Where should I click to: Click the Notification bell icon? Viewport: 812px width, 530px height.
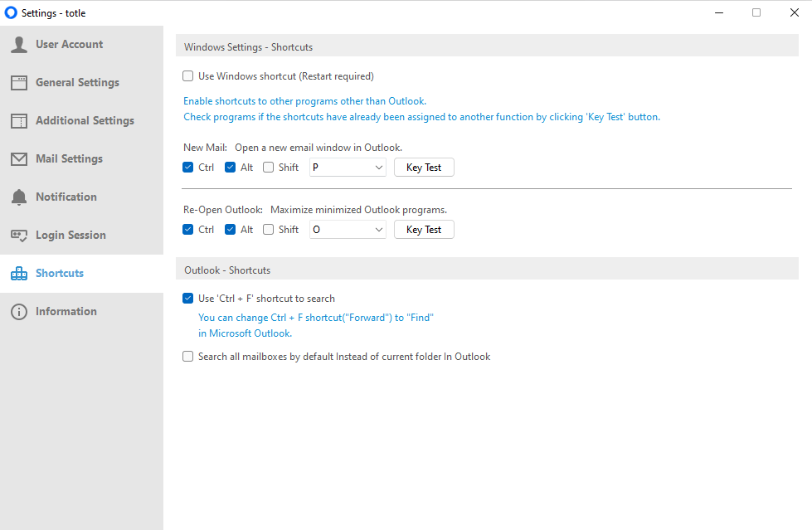tap(19, 197)
